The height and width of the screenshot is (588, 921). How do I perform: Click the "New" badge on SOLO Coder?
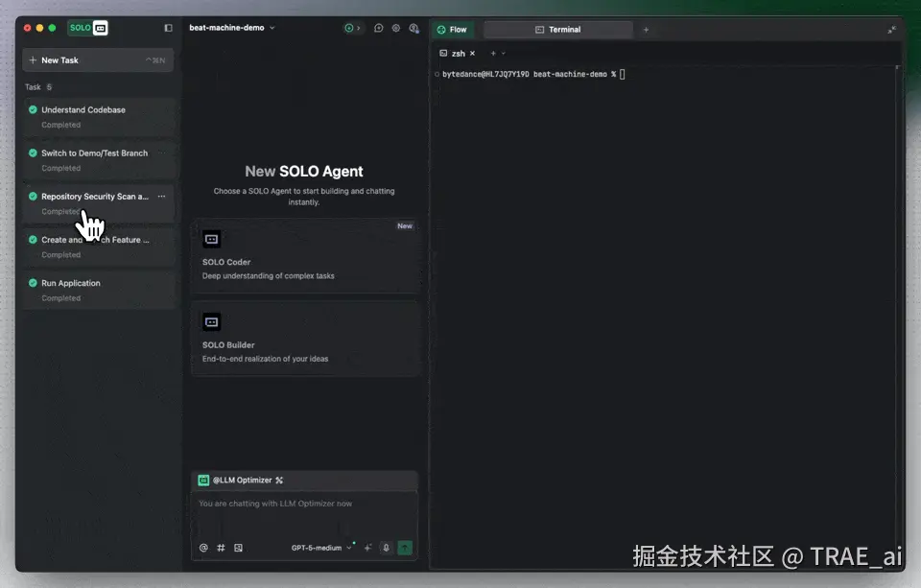pyautogui.click(x=405, y=225)
